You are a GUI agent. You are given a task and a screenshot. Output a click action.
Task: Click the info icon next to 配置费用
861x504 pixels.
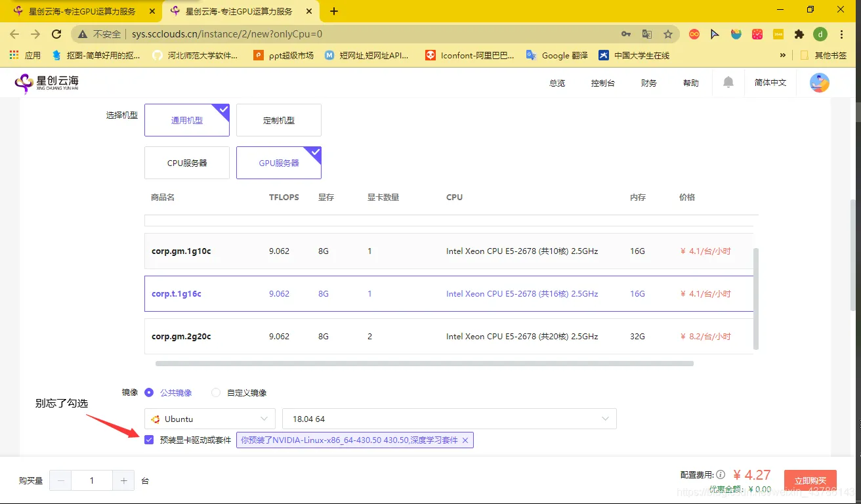721,474
